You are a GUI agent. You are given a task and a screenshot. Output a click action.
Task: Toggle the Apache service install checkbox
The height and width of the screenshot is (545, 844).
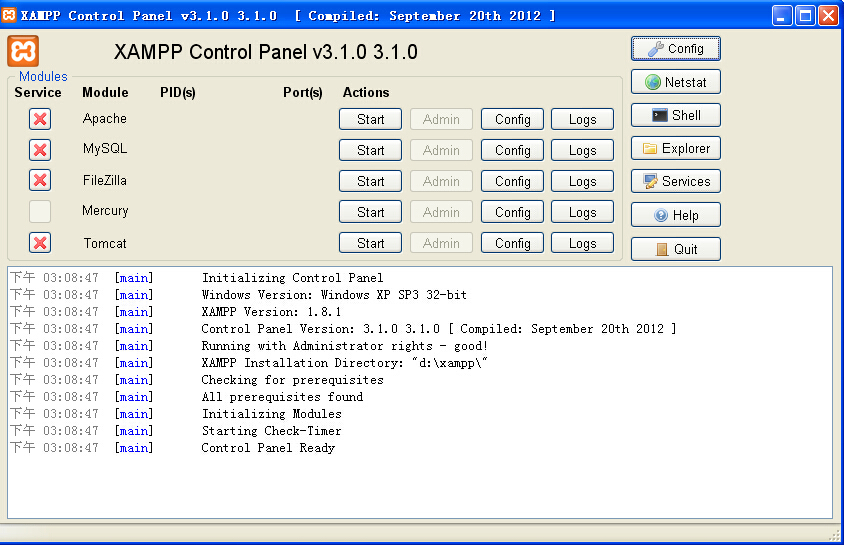pos(40,119)
